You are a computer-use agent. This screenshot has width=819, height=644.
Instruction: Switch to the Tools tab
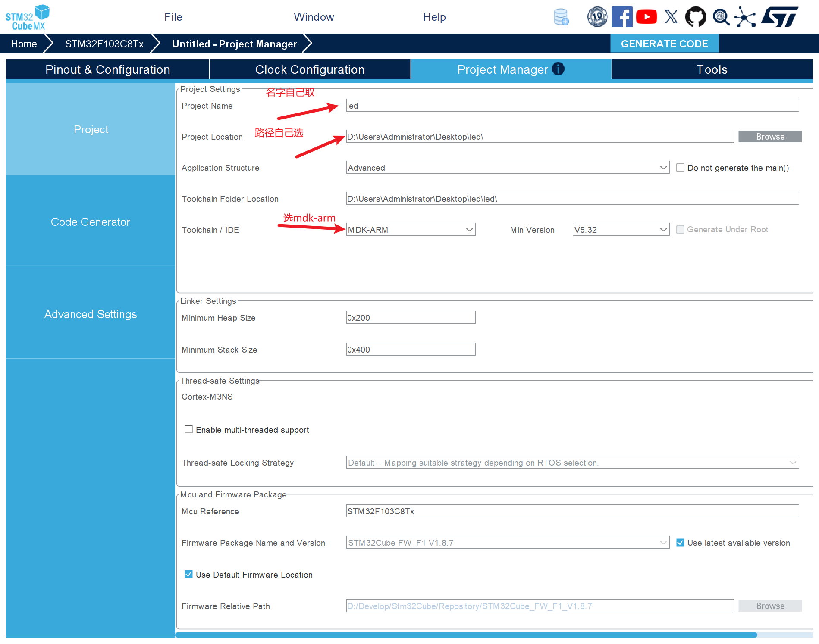coord(712,69)
